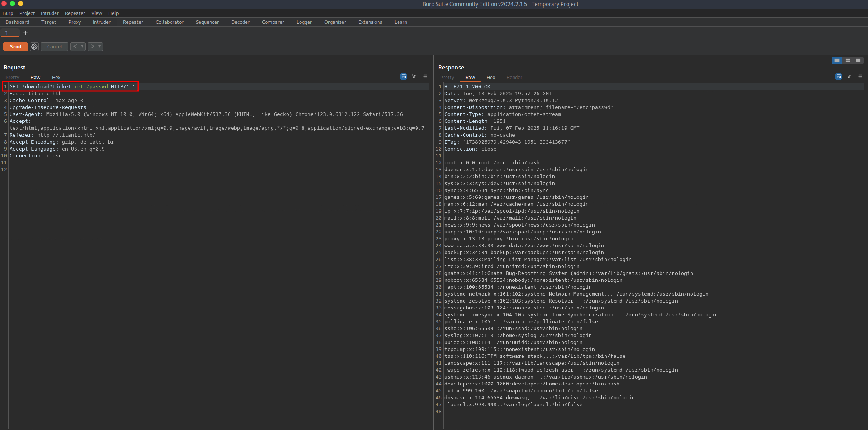This screenshot has height=430, width=868.
Task: Switch to the Dashboard tab
Action: tap(17, 22)
